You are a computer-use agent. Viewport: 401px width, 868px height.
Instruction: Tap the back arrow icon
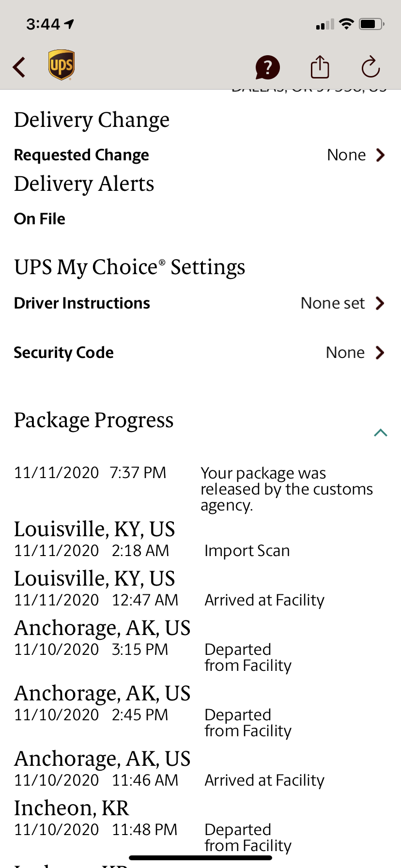click(x=19, y=67)
